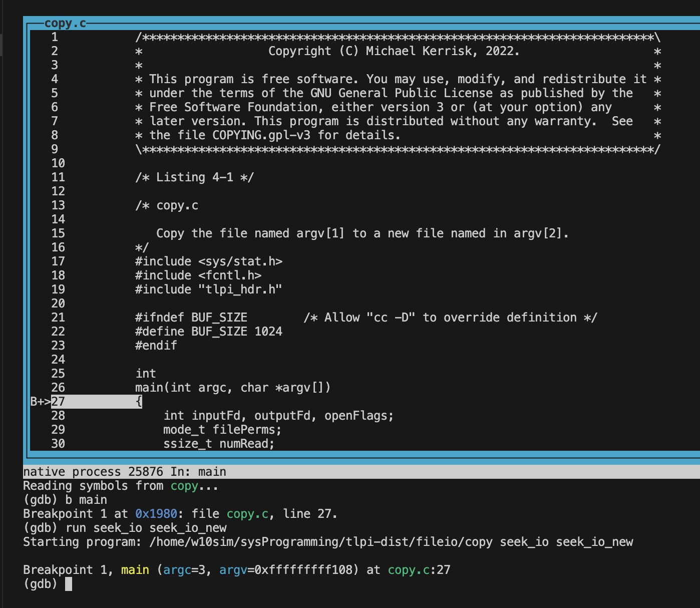The width and height of the screenshot is (700, 608).
Task: Click the yellow main function name in output
Action: point(135,570)
